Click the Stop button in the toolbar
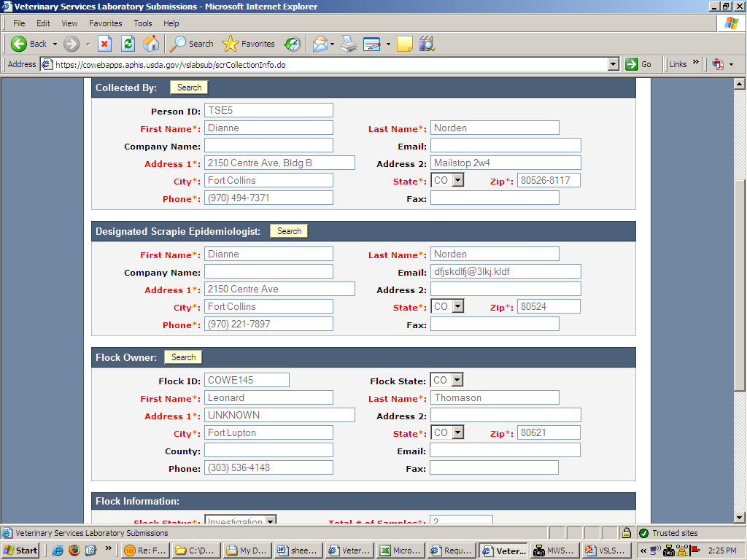Viewport: 747px width, 560px height. [104, 44]
